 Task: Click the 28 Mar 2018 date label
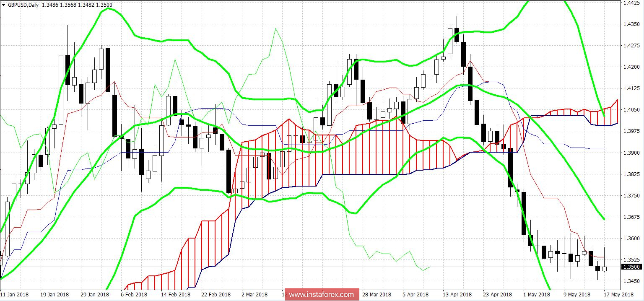click(377, 295)
